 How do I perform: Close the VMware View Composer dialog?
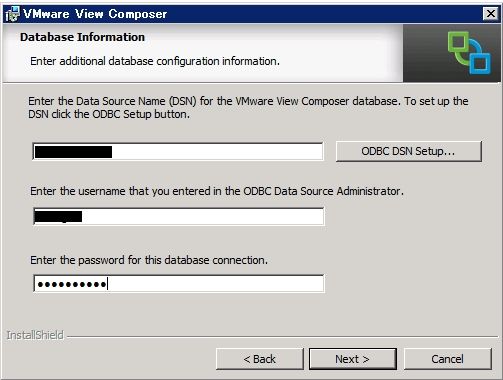tap(490, 14)
